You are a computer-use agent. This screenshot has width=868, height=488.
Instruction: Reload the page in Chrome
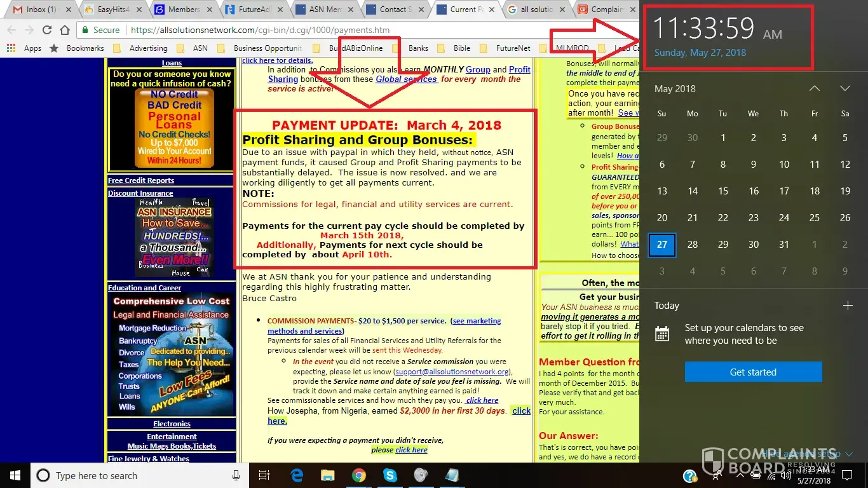(46, 30)
